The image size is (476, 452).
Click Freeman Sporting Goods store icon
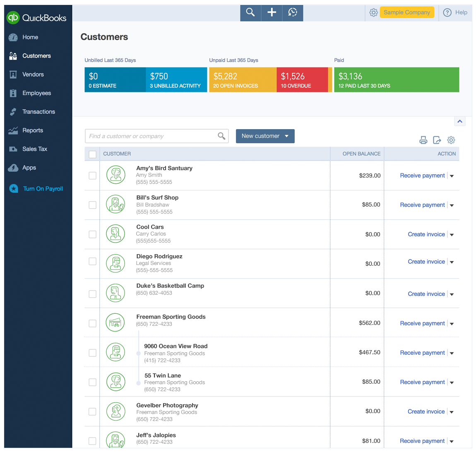coord(115,322)
